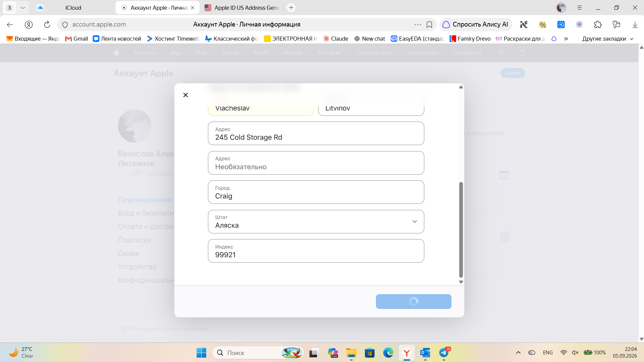Expand the tab group dropdown arrow
Image resolution: width=644 pixels, height=362 pixels.
(23, 7)
